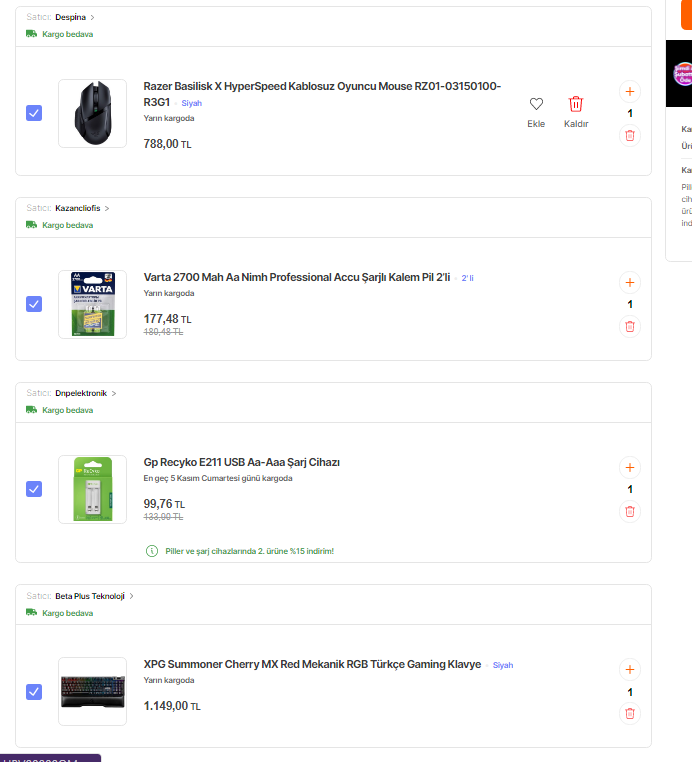The image size is (692, 762).
Task: Click the large Kaldır trash icon for Razer mouse
Action: point(576,104)
